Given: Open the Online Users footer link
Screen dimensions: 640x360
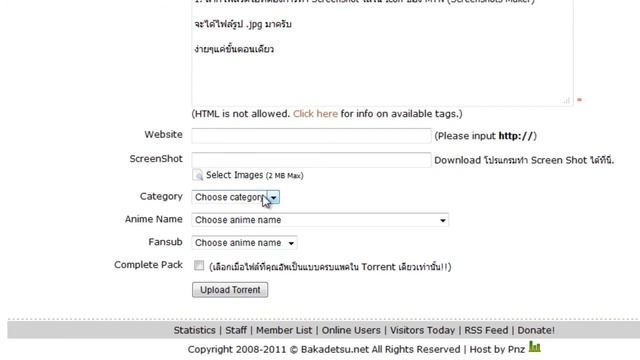Looking at the screenshot, I should tap(351, 330).
